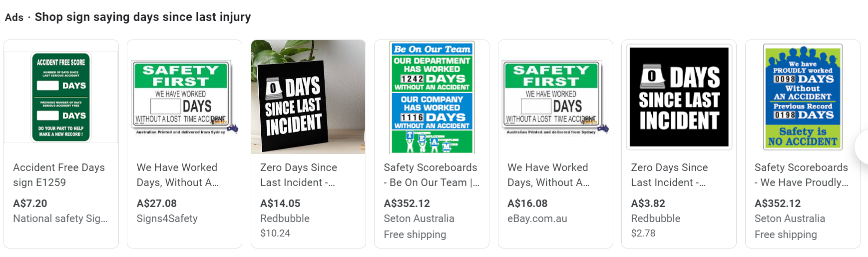The image size is (868, 257).
Task: Click the Signs4Safety Safety First sign image
Action: [184, 97]
